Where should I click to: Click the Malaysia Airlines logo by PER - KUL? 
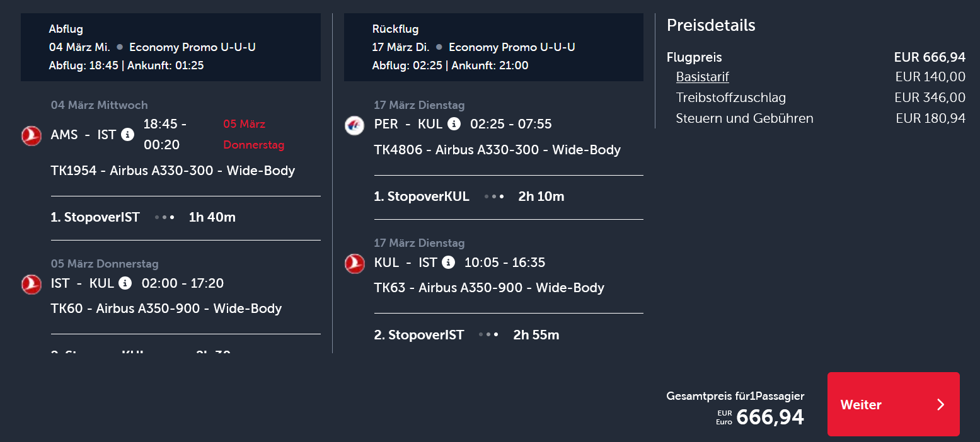pyautogui.click(x=355, y=125)
